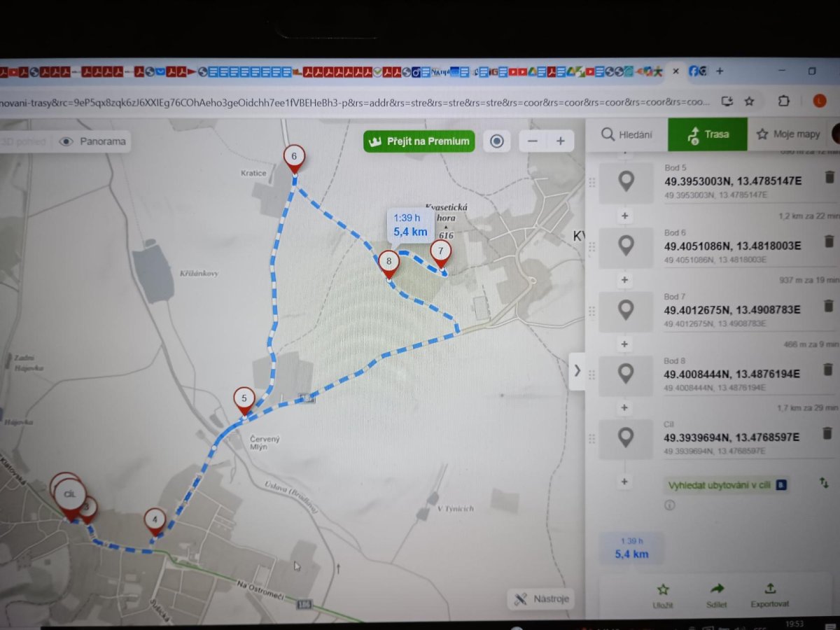Click the 1:39 h route tooltip on the map
The height and width of the screenshot is (630, 840).
tap(409, 225)
